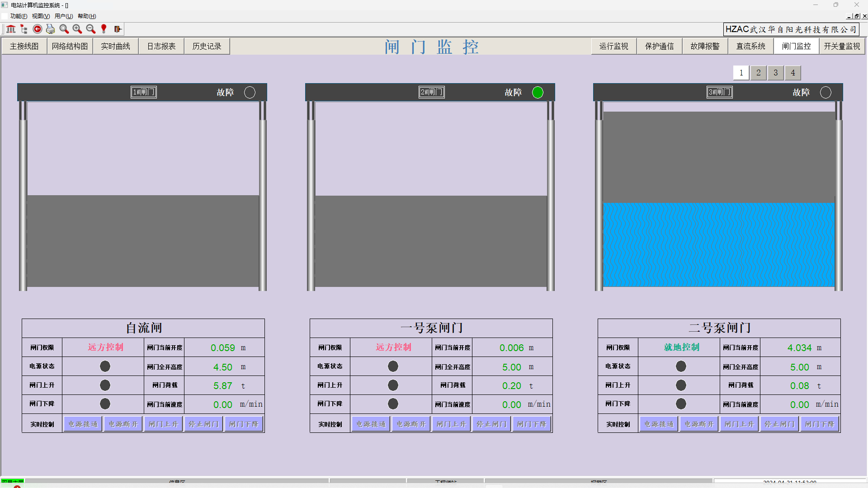Click the zoom in magnifier icon
Image resolution: width=868 pixels, height=488 pixels.
point(77,29)
